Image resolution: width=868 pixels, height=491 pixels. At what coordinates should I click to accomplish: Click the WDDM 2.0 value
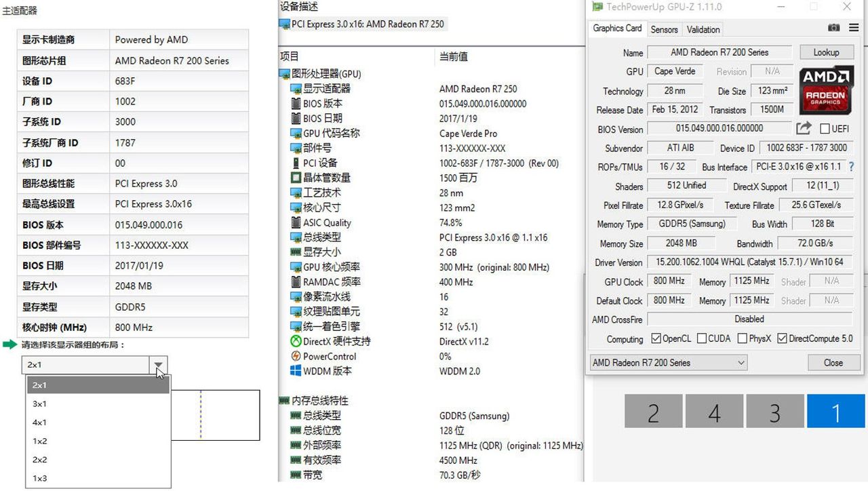(x=460, y=371)
